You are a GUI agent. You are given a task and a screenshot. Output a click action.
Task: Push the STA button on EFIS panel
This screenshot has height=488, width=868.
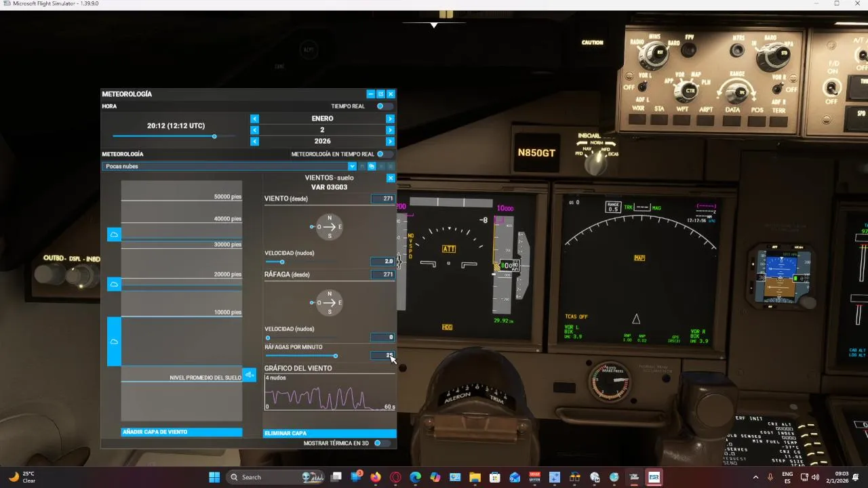pyautogui.click(x=659, y=121)
